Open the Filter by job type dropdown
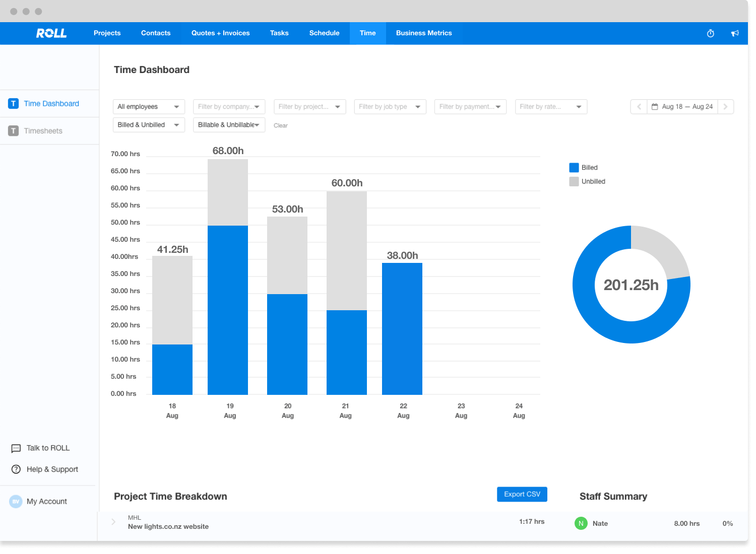 tap(390, 107)
